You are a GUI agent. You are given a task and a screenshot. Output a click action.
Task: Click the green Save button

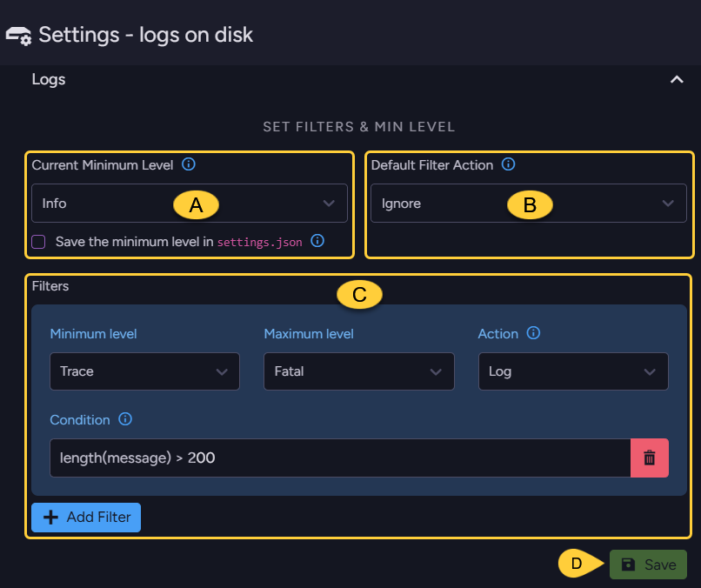pyautogui.click(x=648, y=565)
